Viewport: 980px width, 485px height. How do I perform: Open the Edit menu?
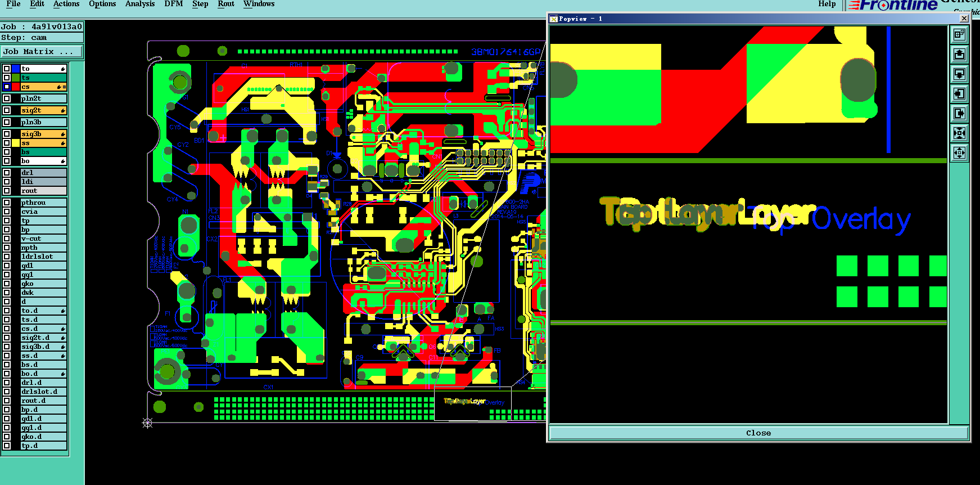pyautogui.click(x=37, y=4)
